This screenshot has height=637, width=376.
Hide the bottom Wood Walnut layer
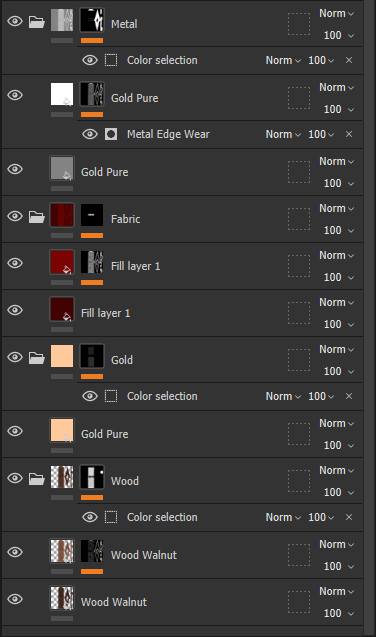tap(15, 599)
